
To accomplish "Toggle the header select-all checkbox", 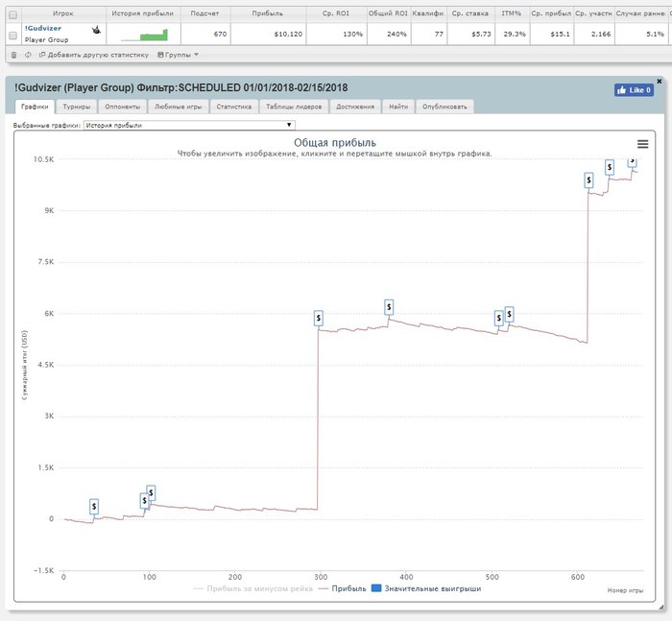I will (12, 15).
